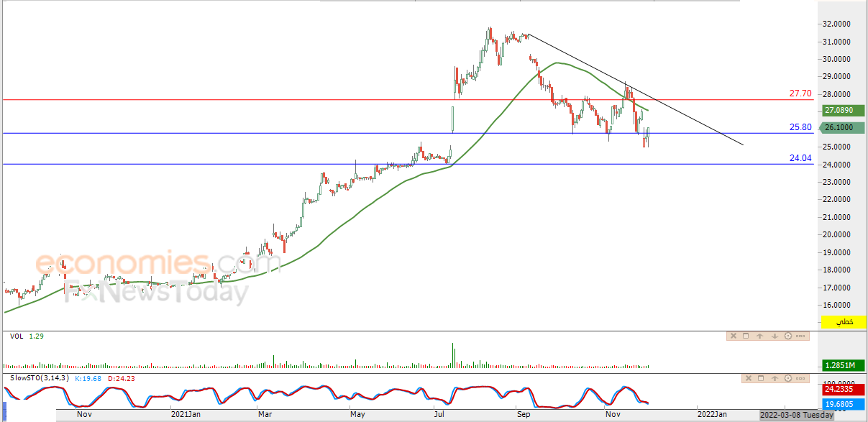Open VOL indicator settings gear
The height and width of the screenshot is (422, 868).
click(788, 336)
